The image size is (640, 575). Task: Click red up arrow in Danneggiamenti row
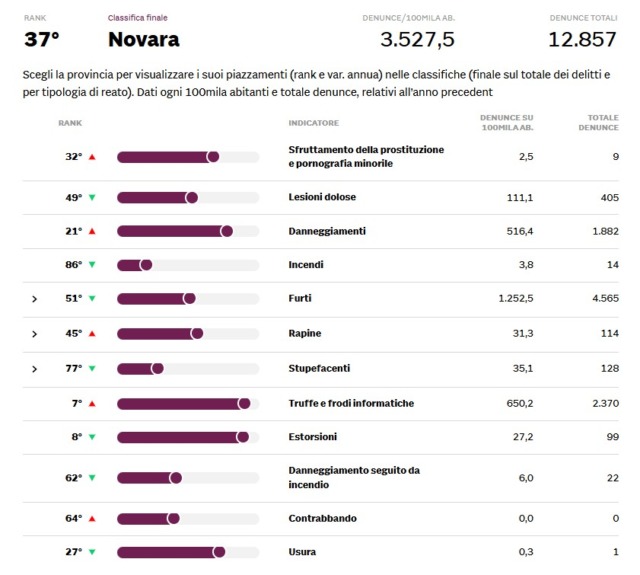click(x=92, y=231)
